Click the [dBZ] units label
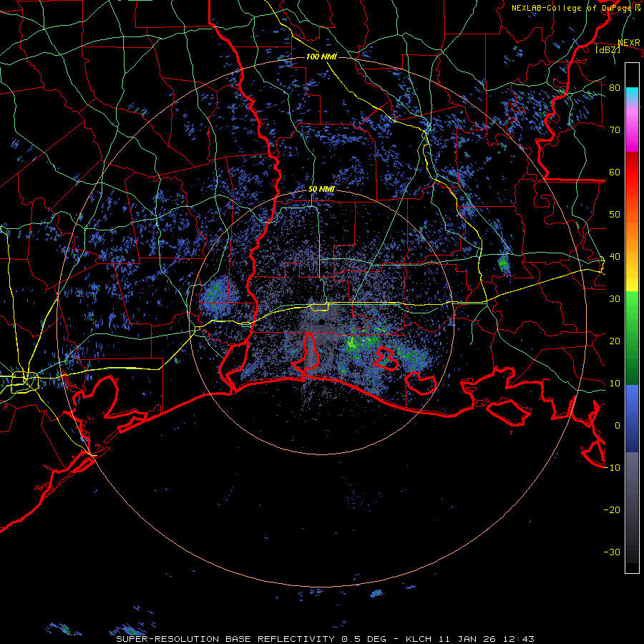644x644 pixels. tap(608, 49)
